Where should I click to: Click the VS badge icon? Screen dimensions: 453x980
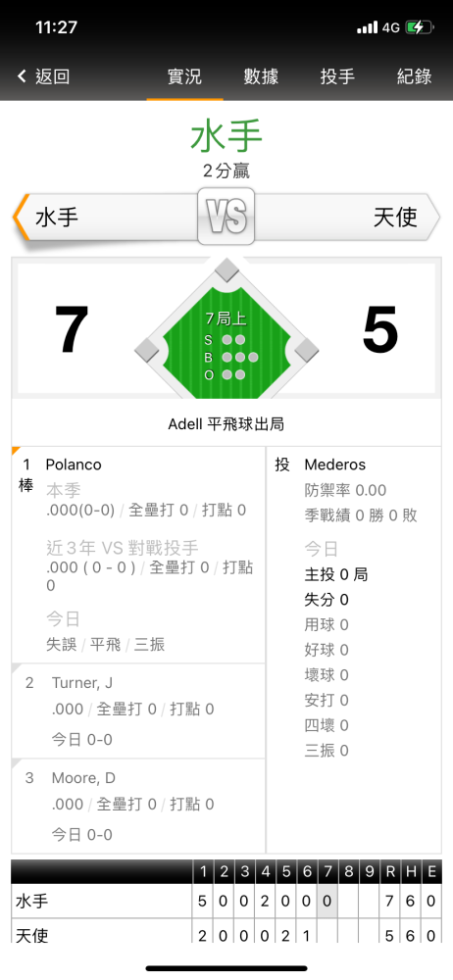(x=226, y=217)
